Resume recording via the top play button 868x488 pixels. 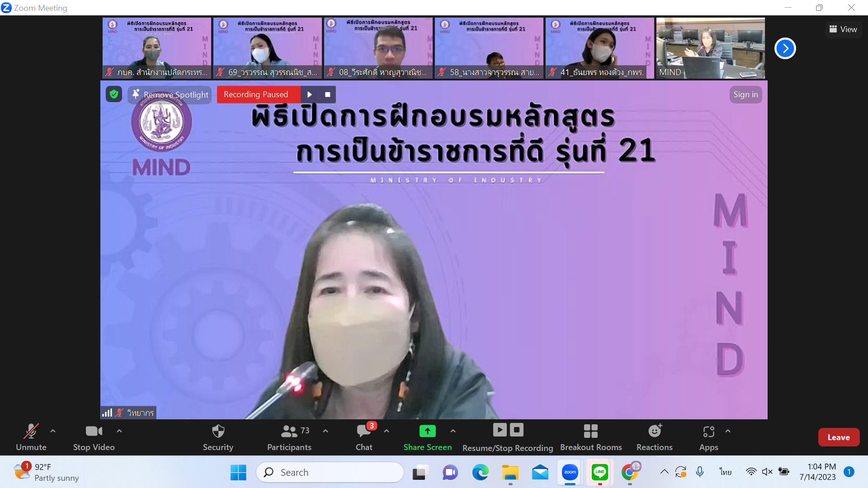pyautogui.click(x=310, y=94)
